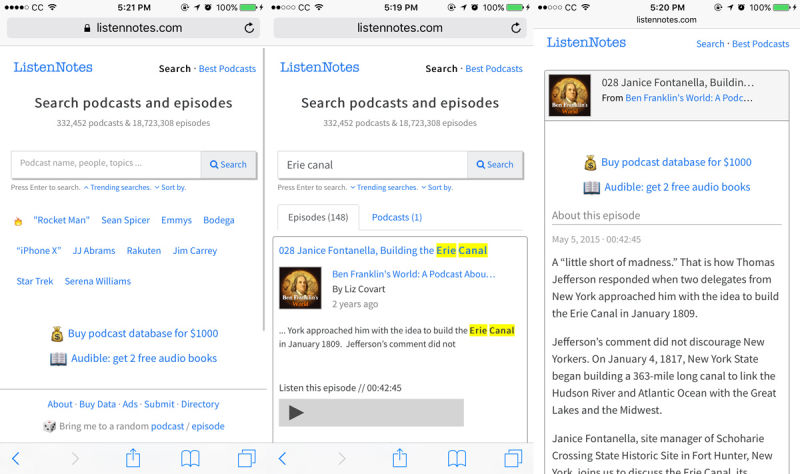The image size is (800, 474).
Task: Select trending search Star Trek
Action: [35, 281]
